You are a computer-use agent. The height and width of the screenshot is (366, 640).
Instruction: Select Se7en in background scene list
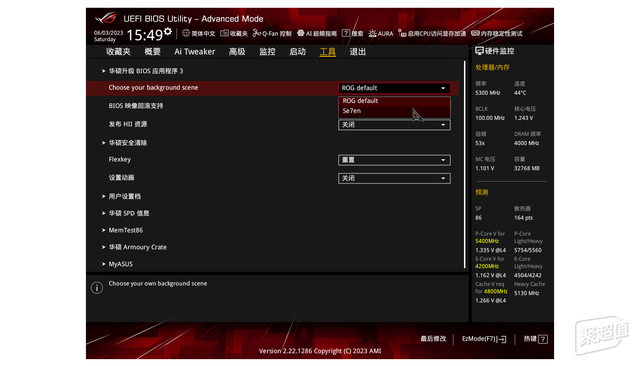click(394, 111)
